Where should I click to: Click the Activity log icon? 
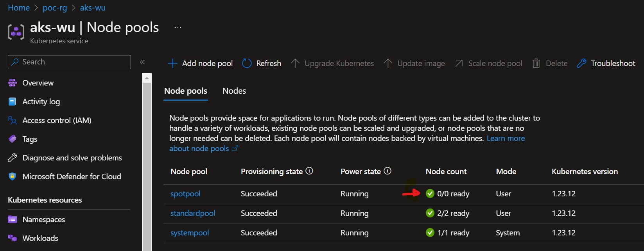coord(13,101)
